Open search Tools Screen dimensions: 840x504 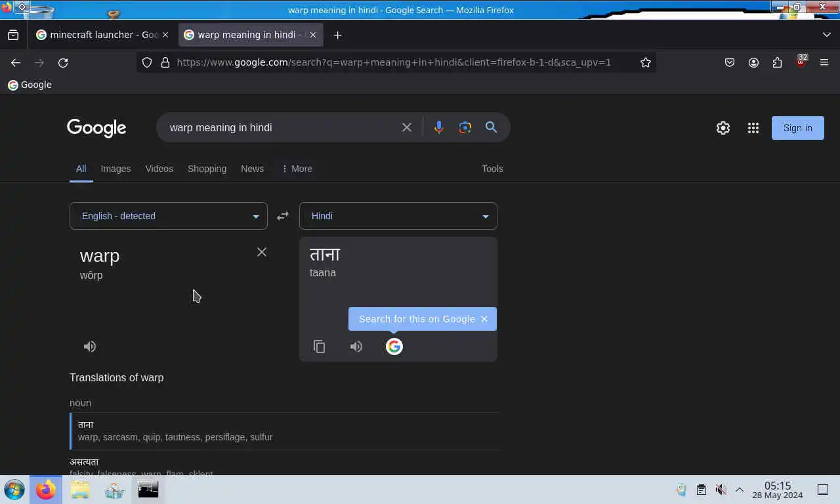point(492,169)
